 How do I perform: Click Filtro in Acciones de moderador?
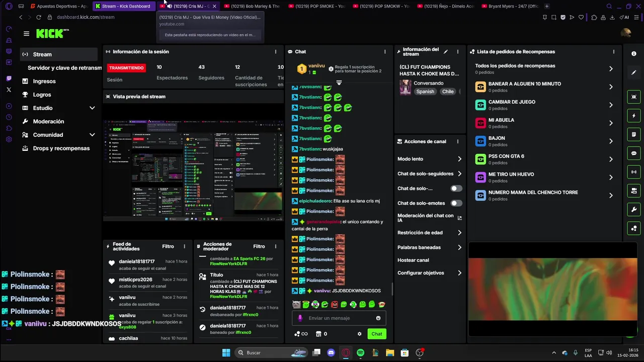(259, 246)
